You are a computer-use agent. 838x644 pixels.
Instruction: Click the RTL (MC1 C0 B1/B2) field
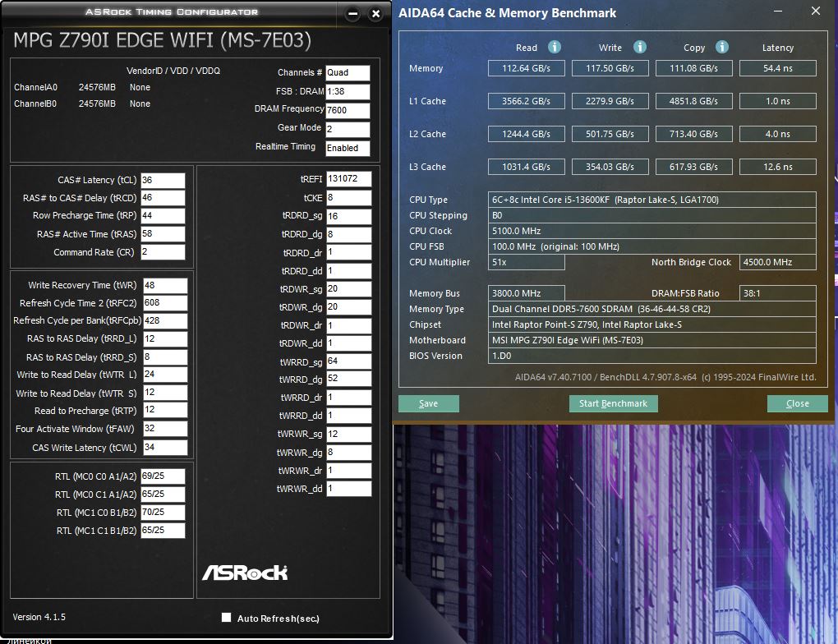[x=163, y=513]
